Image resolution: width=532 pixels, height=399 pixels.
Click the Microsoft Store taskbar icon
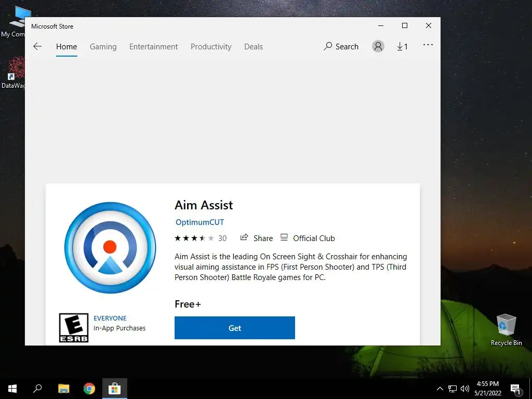point(115,389)
